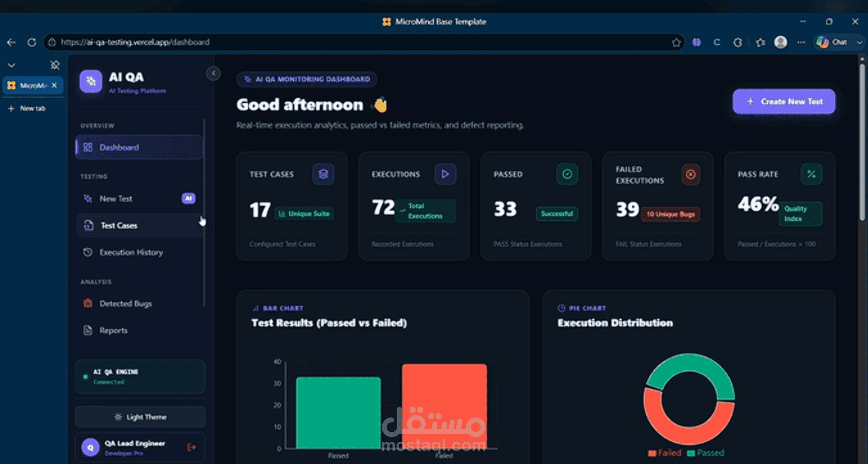Click the Successful badge
The height and width of the screenshot is (464, 868).
tap(557, 213)
